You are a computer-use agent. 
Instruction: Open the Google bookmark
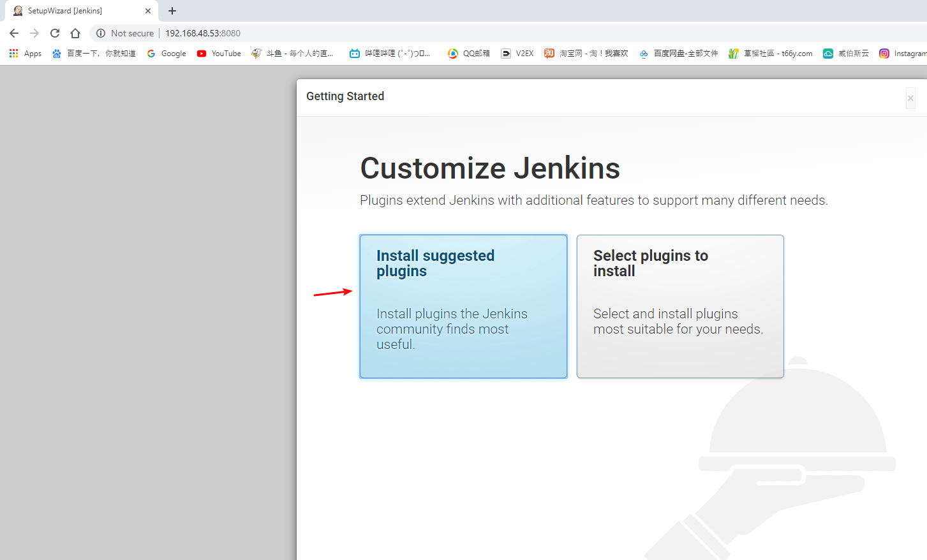(x=167, y=54)
